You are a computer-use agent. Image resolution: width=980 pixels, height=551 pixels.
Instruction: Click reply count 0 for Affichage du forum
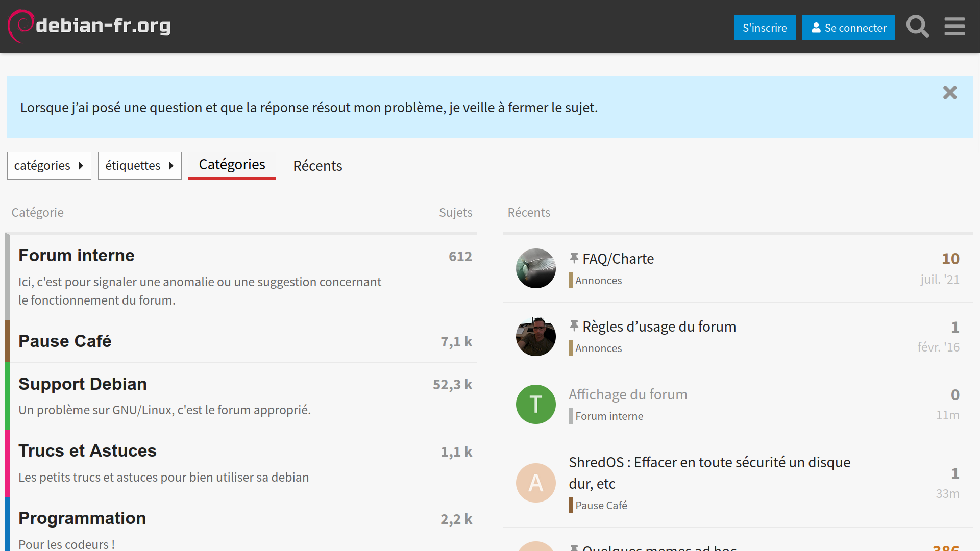[x=955, y=395]
